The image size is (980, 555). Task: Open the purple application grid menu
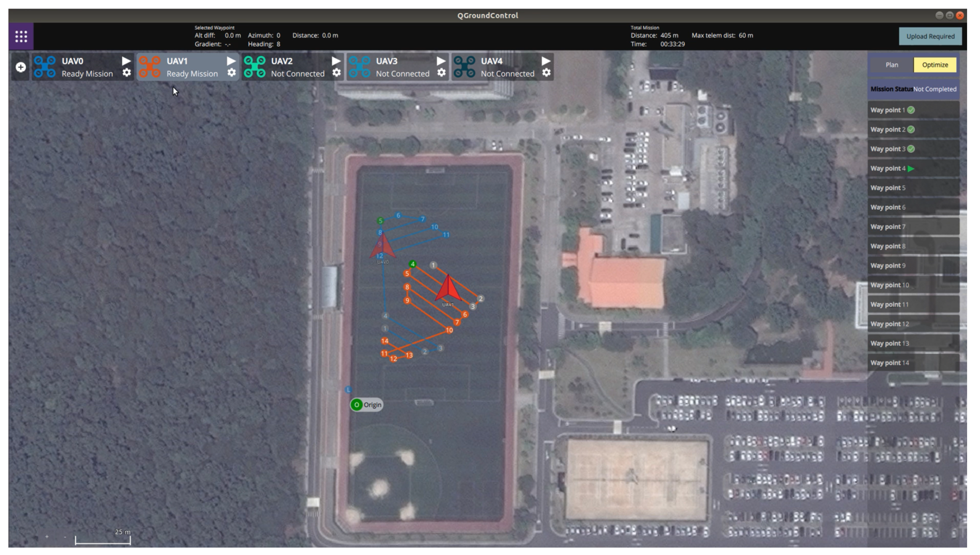click(x=21, y=36)
